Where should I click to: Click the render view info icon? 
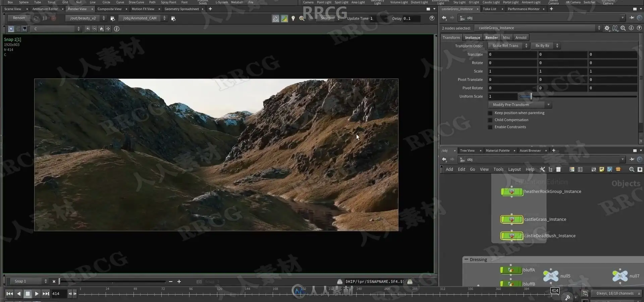[117, 29]
